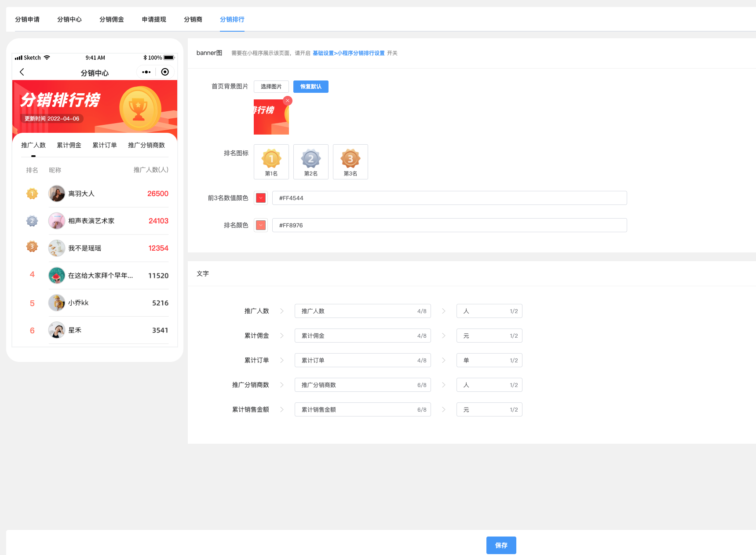The image size is (756, 555).
Task: Click the chevron next to 累计销售金额 label
Action: click(282, 409)
